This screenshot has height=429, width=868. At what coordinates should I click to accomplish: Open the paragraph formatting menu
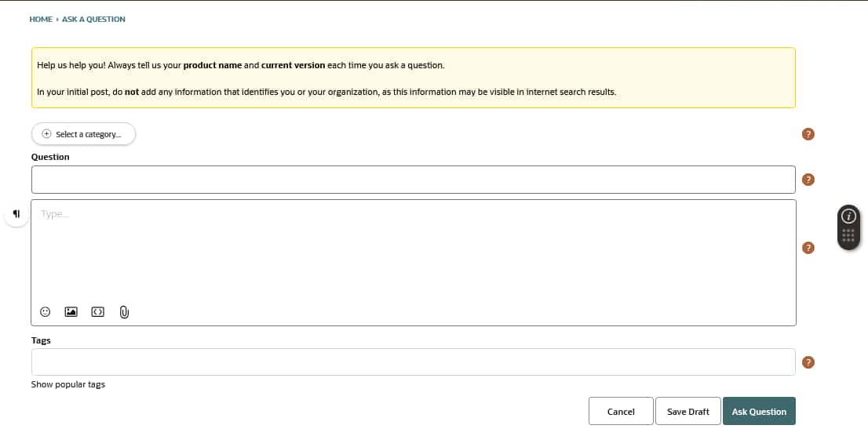point(16,214)
